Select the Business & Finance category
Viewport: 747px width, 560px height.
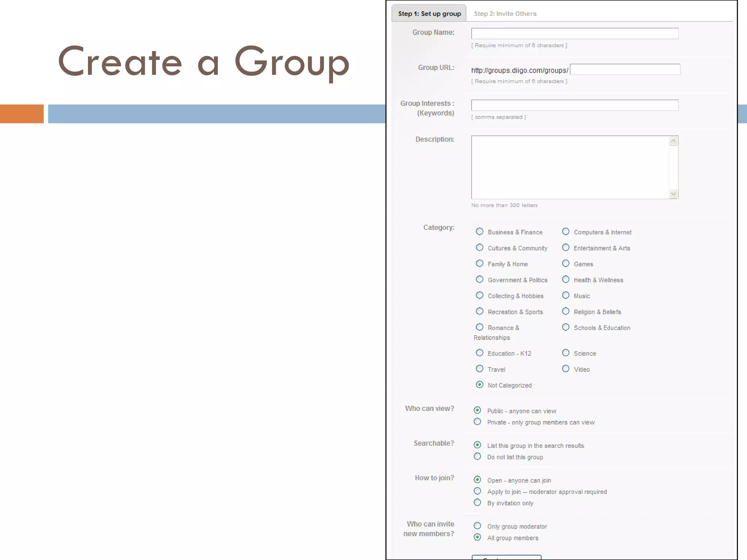[x=480, y=232]
